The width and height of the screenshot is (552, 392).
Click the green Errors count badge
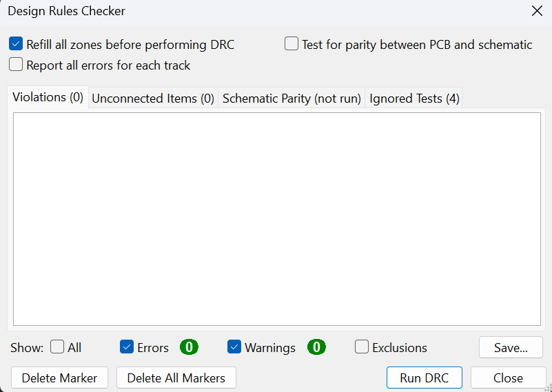[189, 347]
